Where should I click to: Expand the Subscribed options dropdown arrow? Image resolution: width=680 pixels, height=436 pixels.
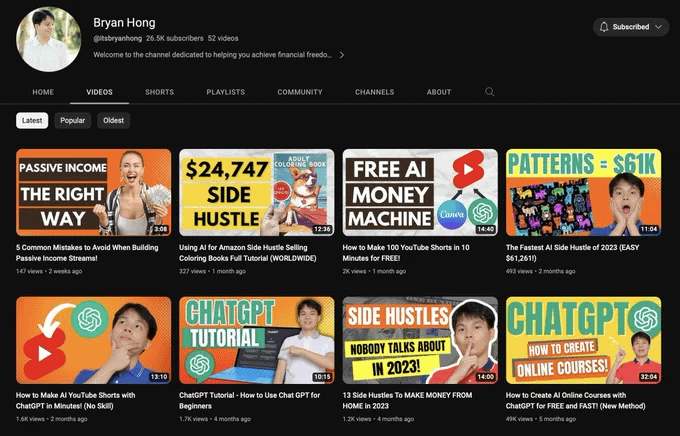(658, 27)
